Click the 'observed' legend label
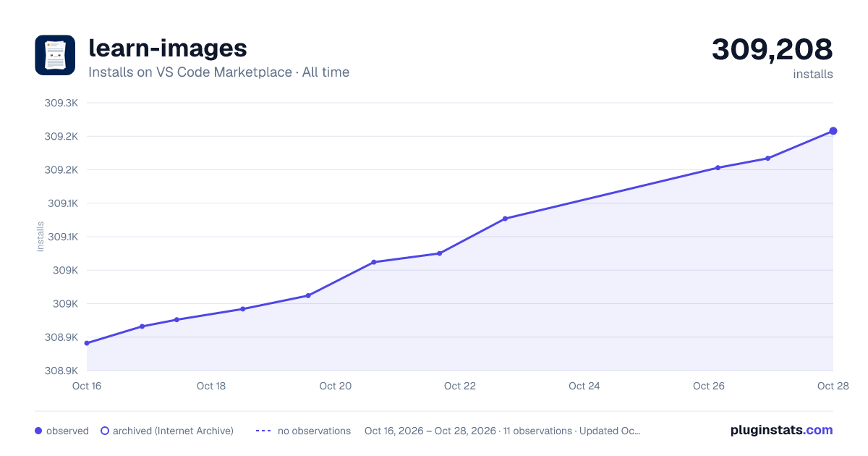The height and width of the screenshot is (456, 868). coord(67,431)
